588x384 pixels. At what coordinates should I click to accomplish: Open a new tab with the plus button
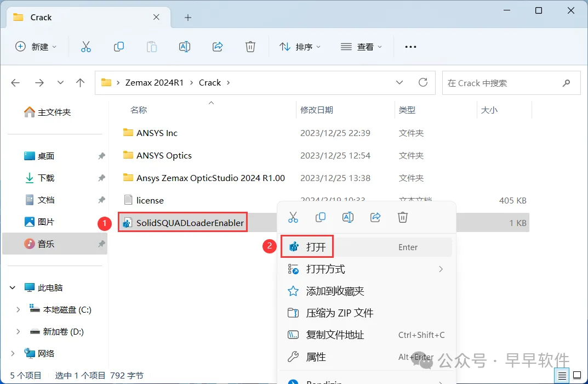[188, 18]
